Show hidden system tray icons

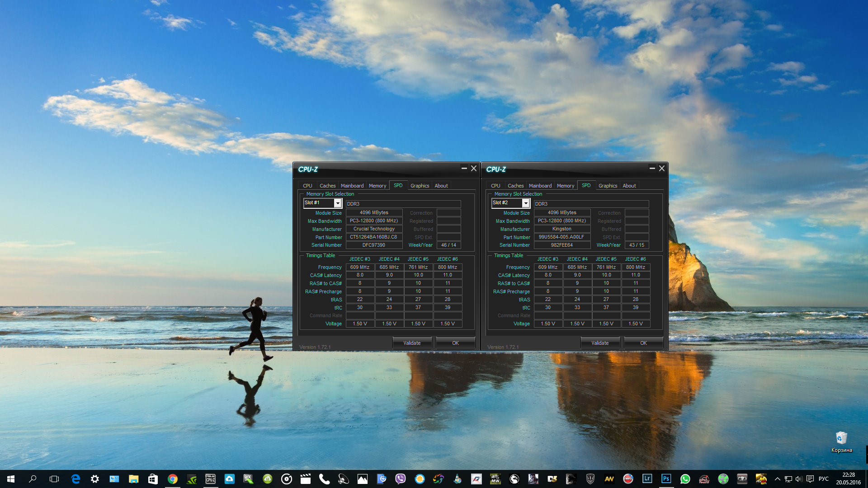pyautogui.click(x=777, y=479)
